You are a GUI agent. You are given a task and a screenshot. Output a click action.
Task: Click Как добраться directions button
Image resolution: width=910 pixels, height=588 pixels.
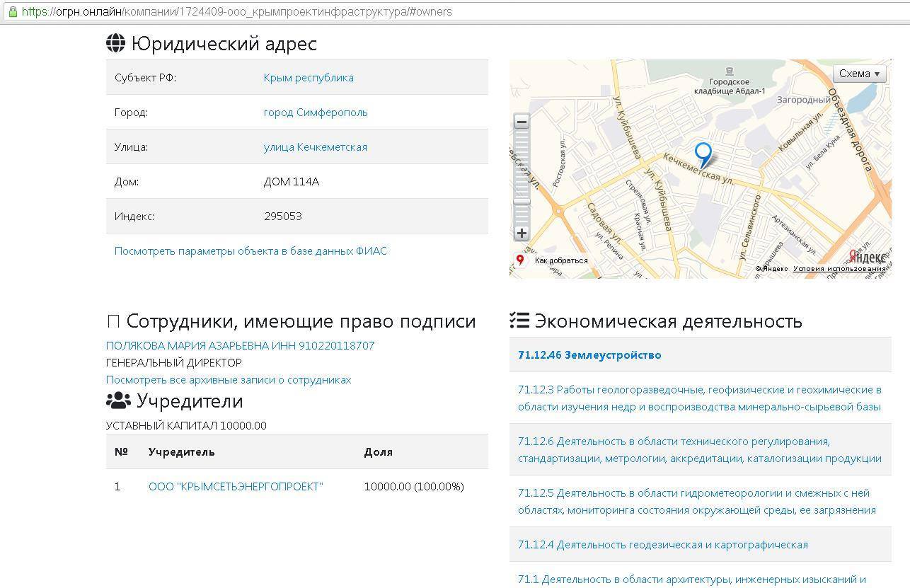tap(560, 260)
